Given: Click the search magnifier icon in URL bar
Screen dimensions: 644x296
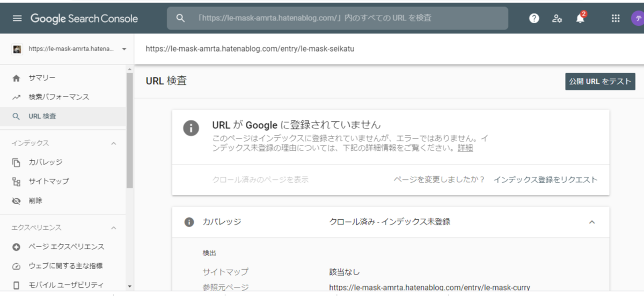Looking at the screenshot, I should (x=181, y=18).
